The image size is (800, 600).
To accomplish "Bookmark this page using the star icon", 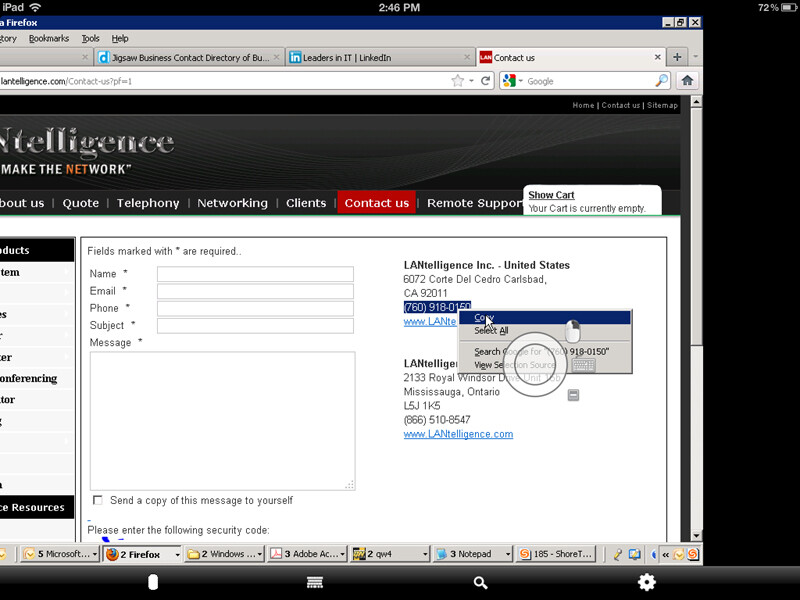I will click(457, 81).
